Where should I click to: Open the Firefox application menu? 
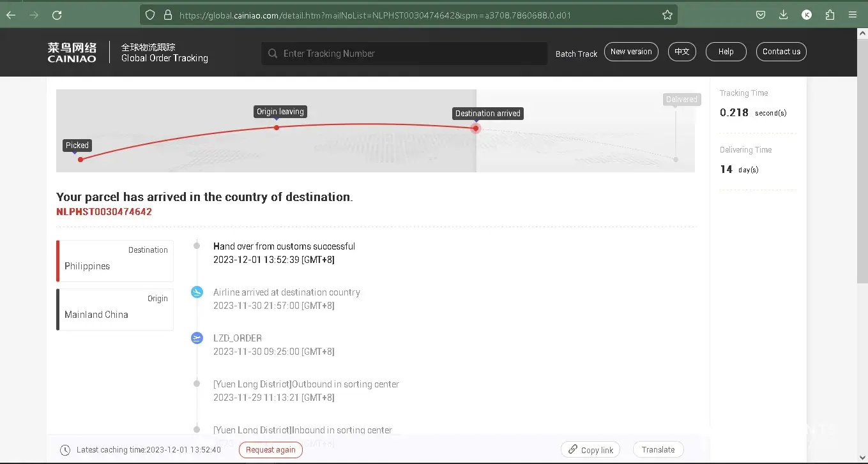[853, 15]
